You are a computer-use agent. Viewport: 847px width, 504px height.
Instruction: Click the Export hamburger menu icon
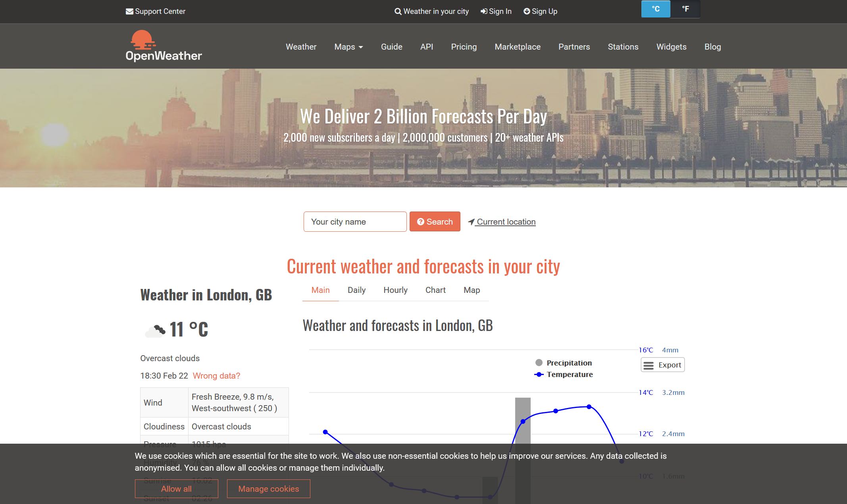click(x=648, y=365)
